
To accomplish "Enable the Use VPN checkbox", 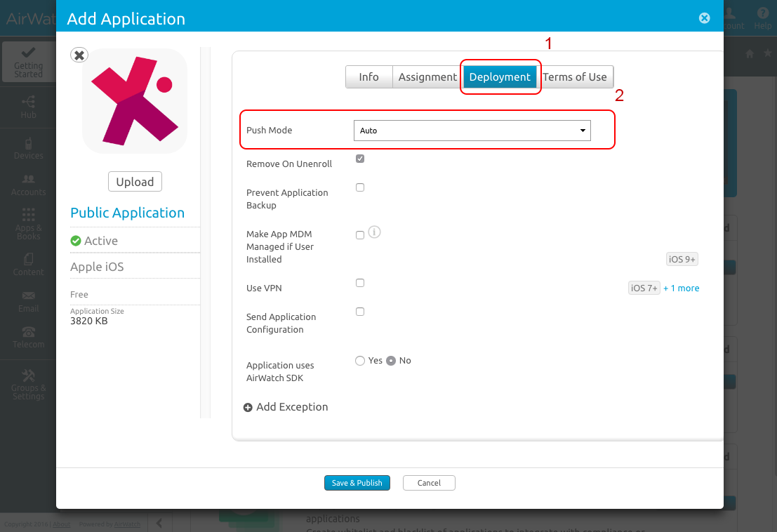I will tap(360, 283).
